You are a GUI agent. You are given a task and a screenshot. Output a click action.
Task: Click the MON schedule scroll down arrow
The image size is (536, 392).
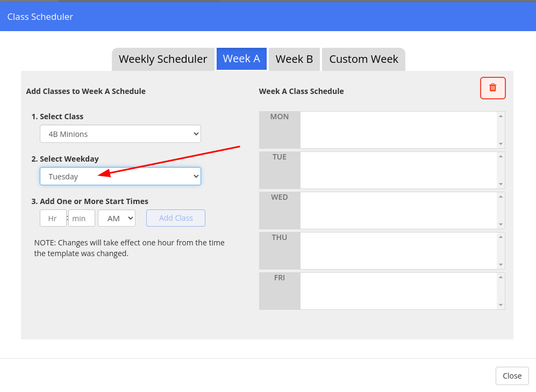(x=501, y=144)
